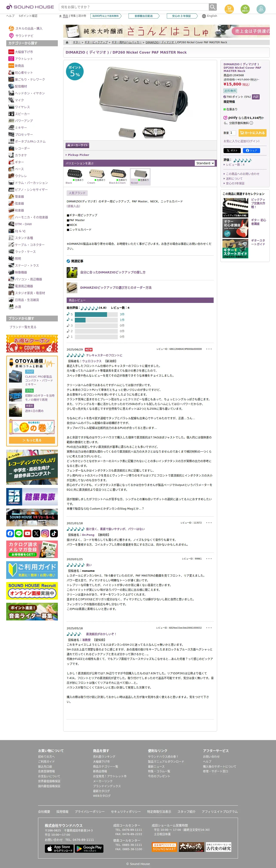Open the お得なクーポン COUPON banner
The height and width of the screenshot is (868, 276).
pos(32,343)
